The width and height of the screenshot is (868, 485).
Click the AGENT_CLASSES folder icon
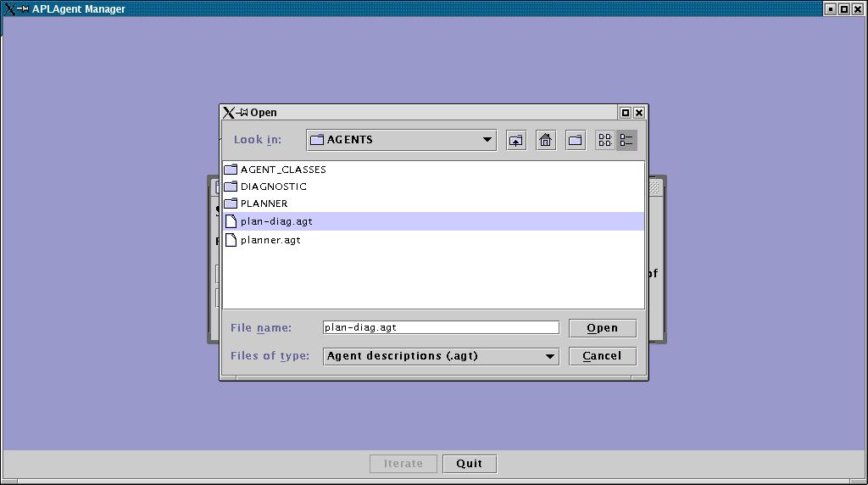click(231, 170)
